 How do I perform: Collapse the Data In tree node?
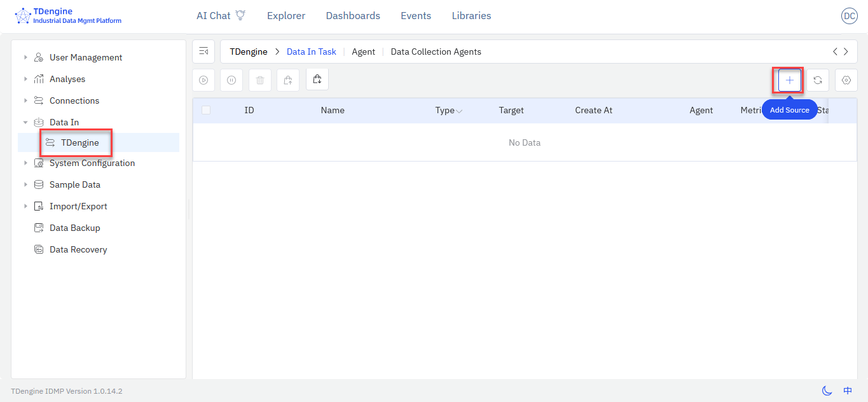tap(25, 122)
